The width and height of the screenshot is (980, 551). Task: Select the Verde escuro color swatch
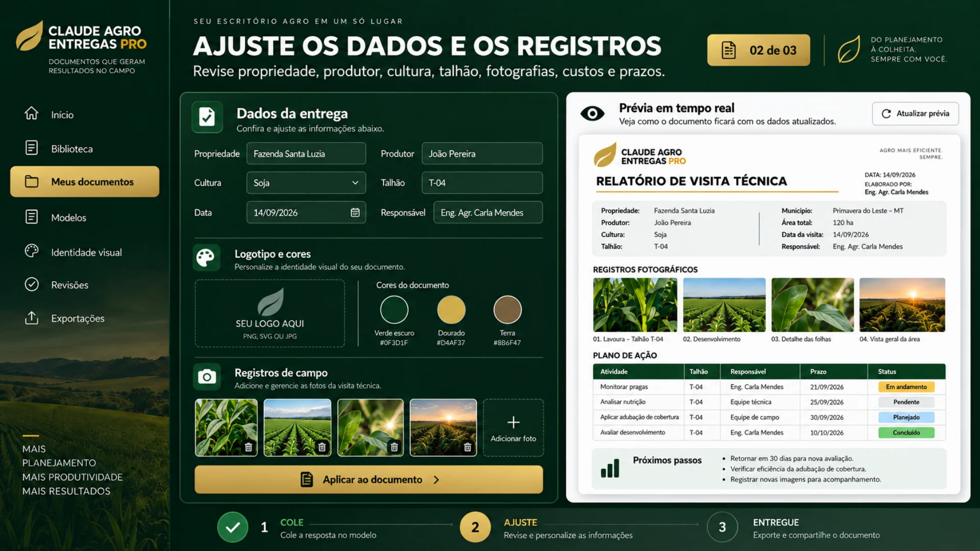(x=394, y=310)
